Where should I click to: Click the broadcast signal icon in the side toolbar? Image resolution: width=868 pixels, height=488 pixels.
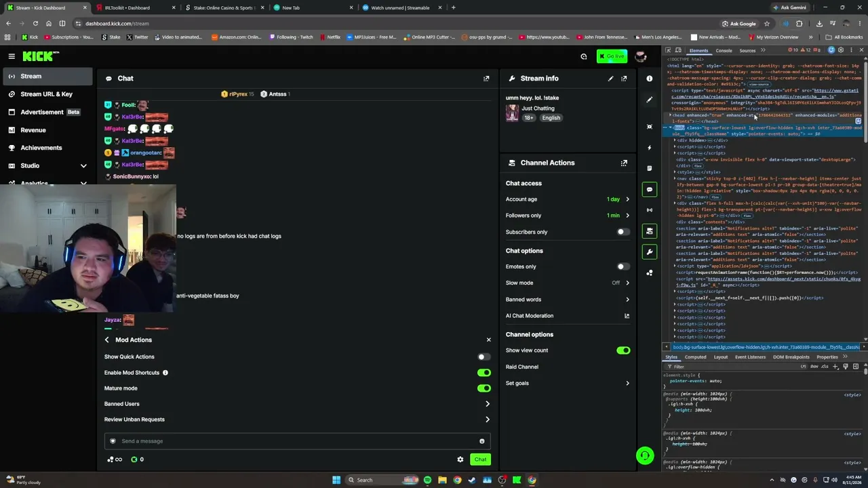pyautogui.click(x=650, y=210)
